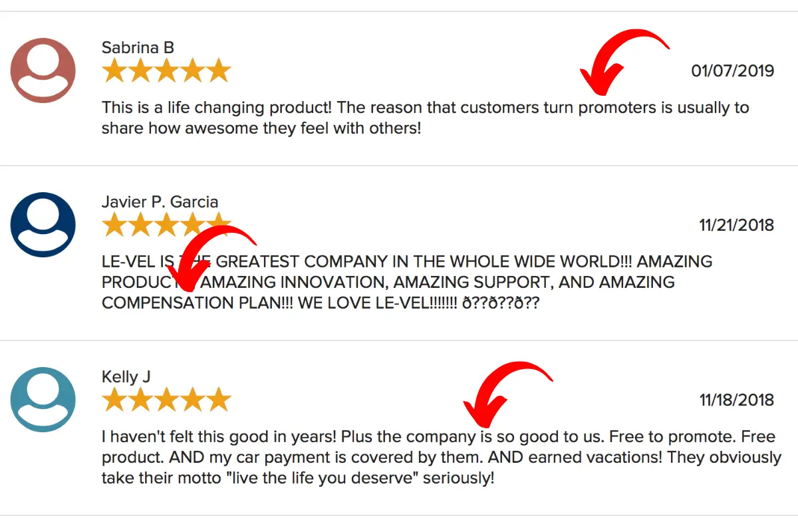Open the reviewer name Kelly J
798x532 pixels.
[126, 377]
